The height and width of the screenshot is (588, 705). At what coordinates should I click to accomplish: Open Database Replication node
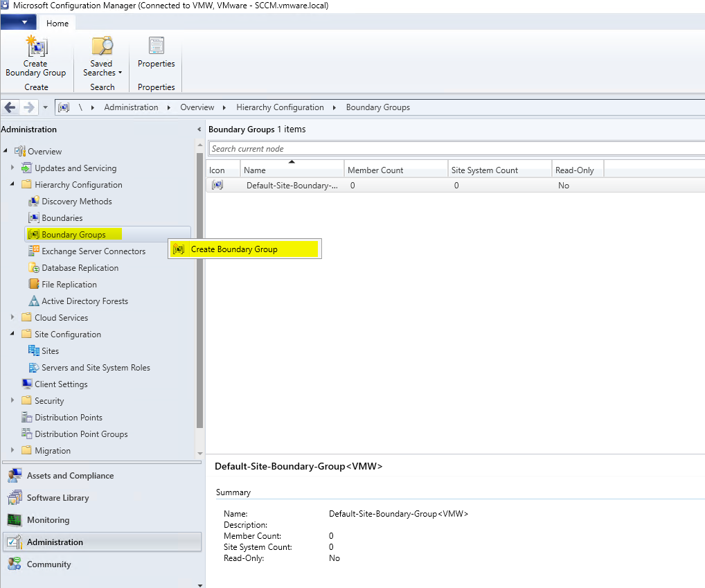pyautogui.click(x=80, y=268)
